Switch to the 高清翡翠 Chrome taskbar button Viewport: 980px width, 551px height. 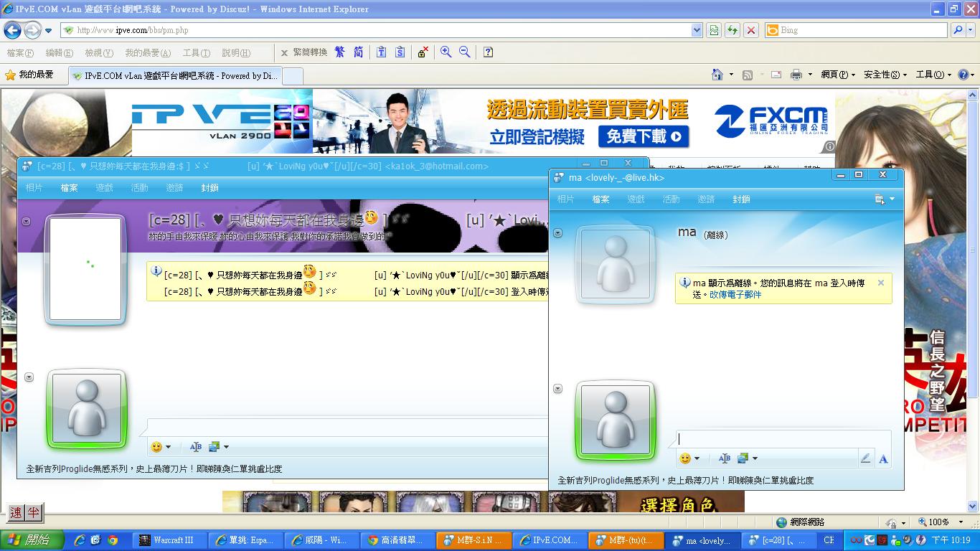[x=398, y=540]
